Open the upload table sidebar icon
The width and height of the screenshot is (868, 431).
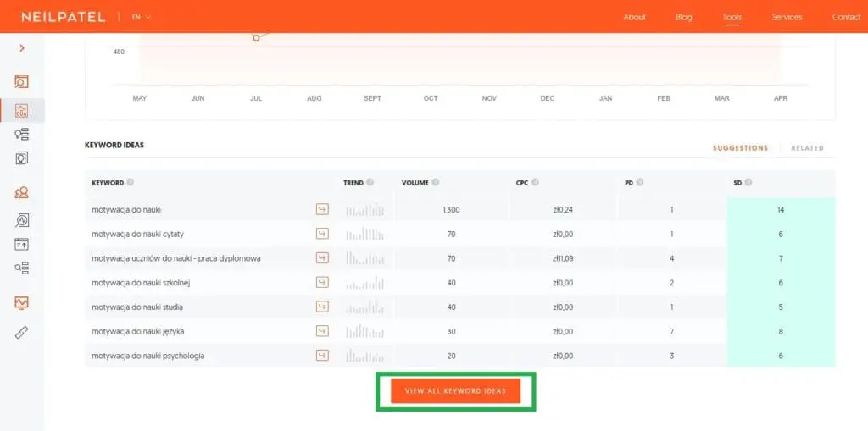click(21, 244)
